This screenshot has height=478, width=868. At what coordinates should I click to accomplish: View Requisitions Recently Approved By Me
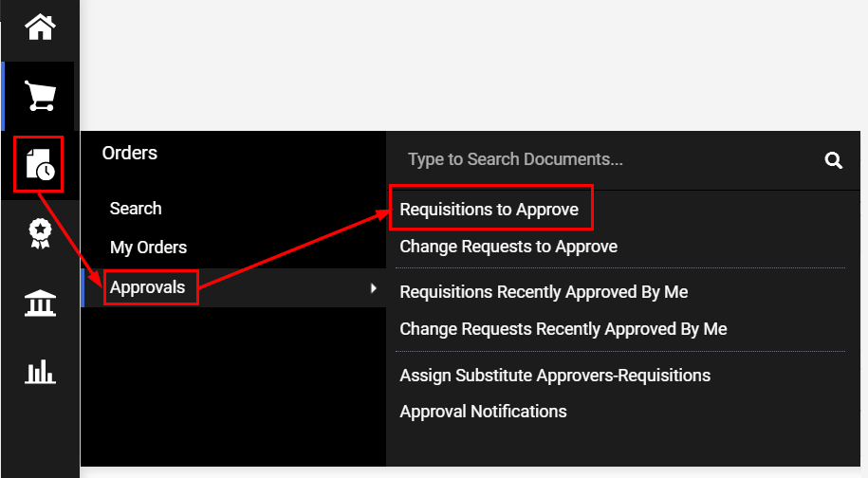[544, 292]
